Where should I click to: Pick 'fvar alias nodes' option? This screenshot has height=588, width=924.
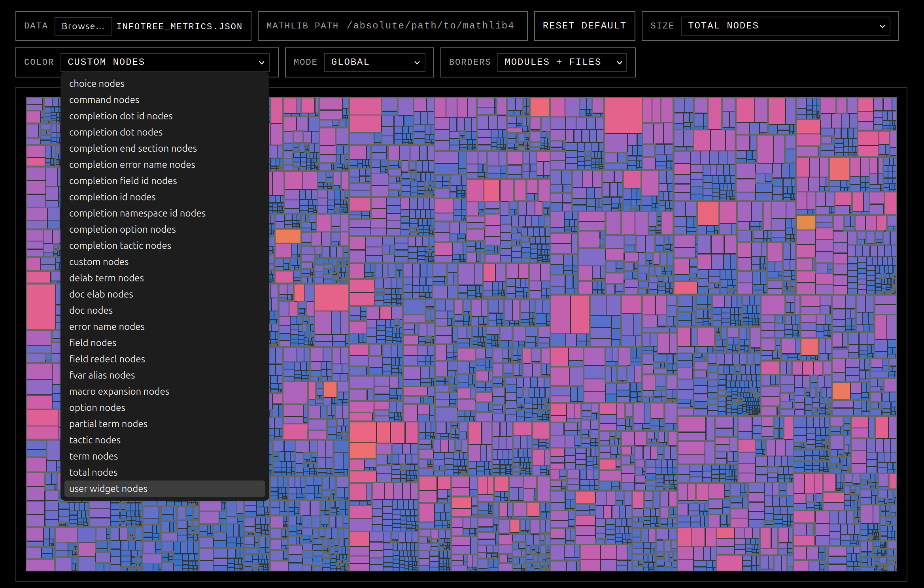(102, 375)
